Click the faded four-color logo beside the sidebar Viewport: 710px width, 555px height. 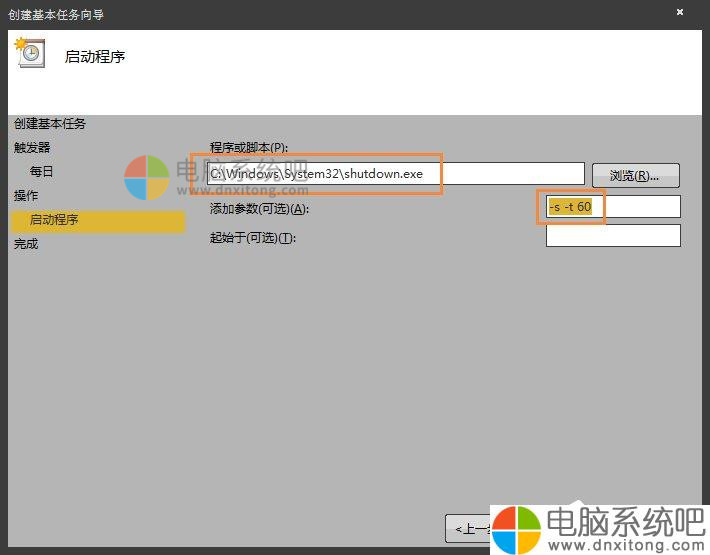click(147, 178)
